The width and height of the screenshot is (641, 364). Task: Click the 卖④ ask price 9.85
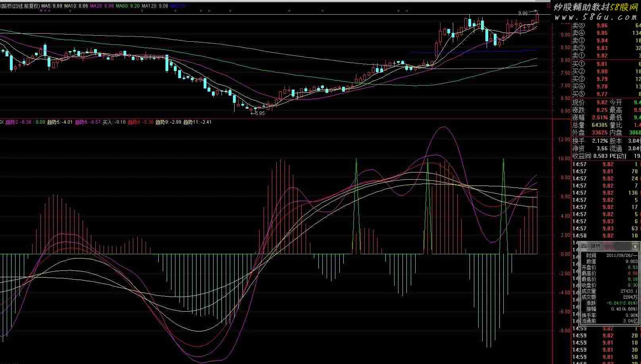pos(602,33)
